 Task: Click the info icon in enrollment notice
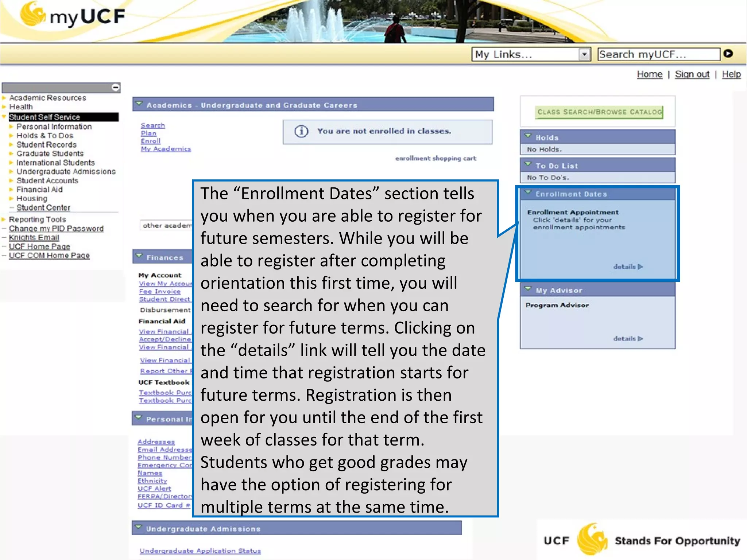point(301,131)
